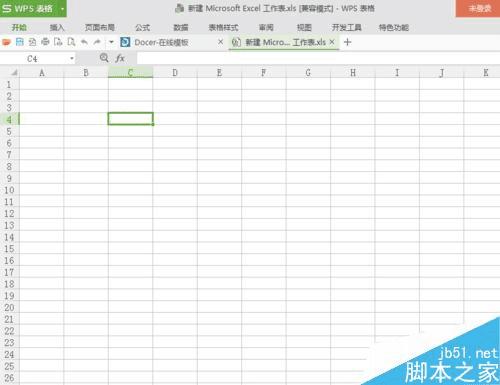Click the export to PDF icon
500x385 pixels.
pyautogui.click(x=32, y=42)
